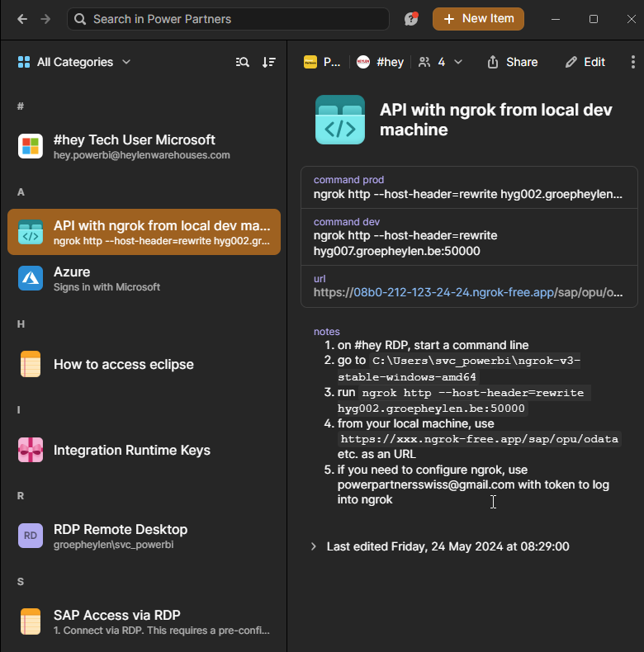The height and width of the screenshot is (652, 644).
Task: Open the more options vertical dots
Action: pyautogui.click(x=632, y=62)
